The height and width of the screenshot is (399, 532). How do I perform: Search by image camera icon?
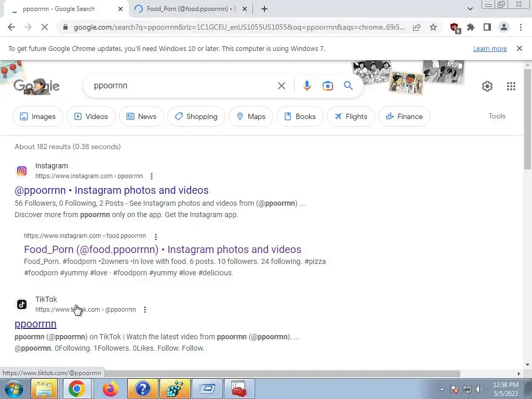(x=327, y=86)
